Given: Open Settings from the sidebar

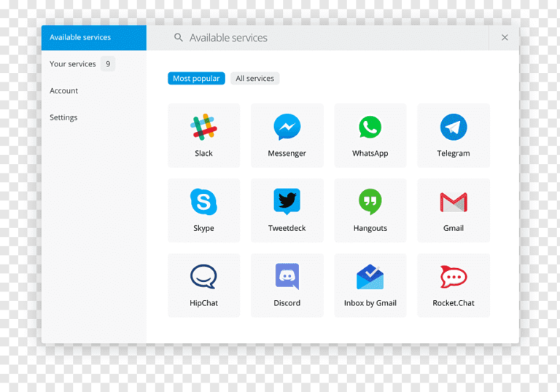Looking at the screenshot, I should pyautogui.click(x=63, y=117).
